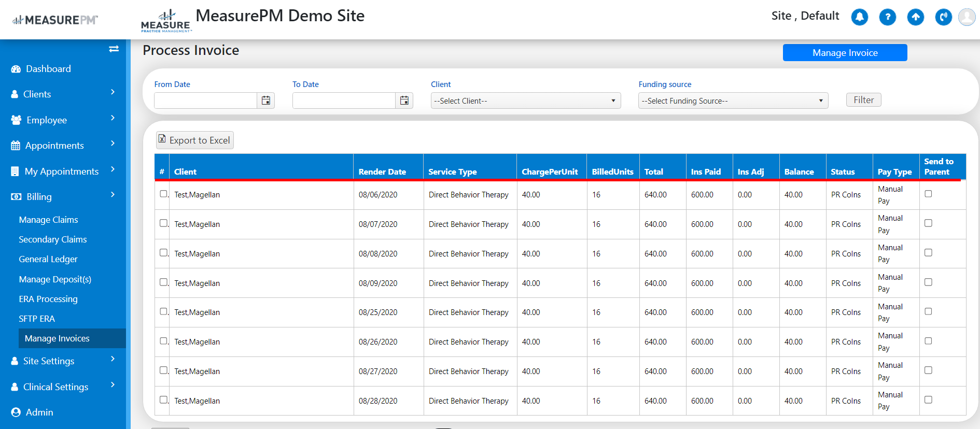Image resolution: width=980 pixels, height=429 pixels.
Task: Click the Employee group icon
Action: 16,120
